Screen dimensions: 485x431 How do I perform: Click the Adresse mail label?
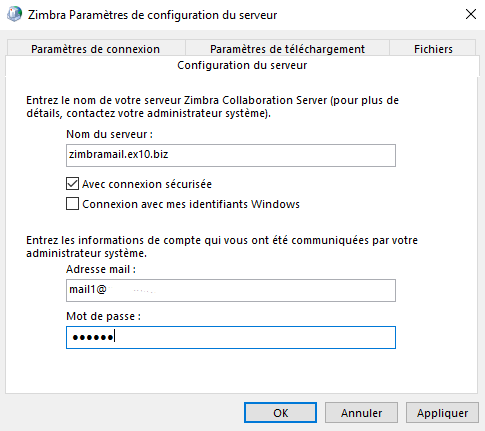coord(101,269)
